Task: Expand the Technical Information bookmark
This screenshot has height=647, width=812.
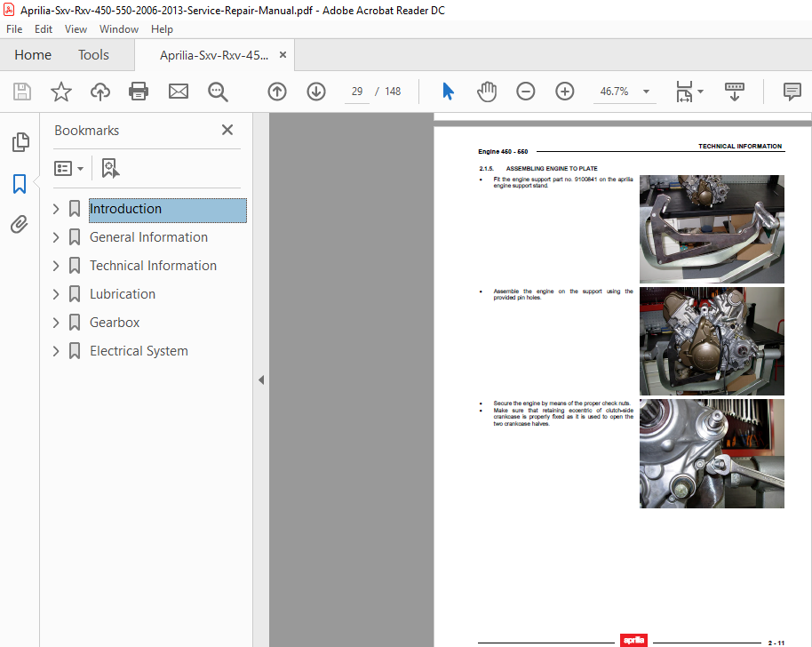Action: point(56,267)
